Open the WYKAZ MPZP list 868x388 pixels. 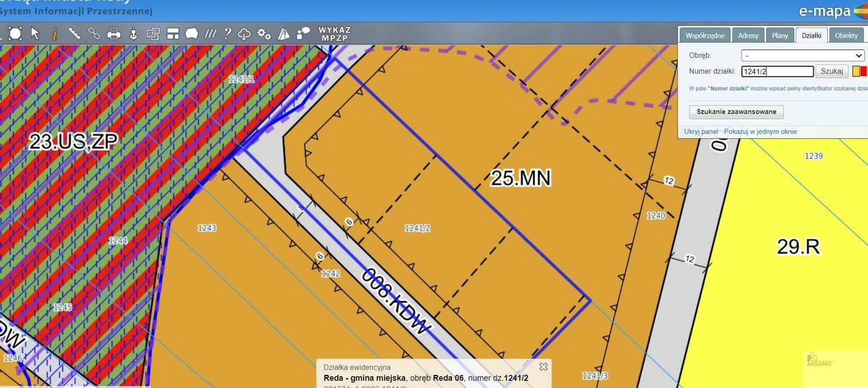tap(334, 34)
